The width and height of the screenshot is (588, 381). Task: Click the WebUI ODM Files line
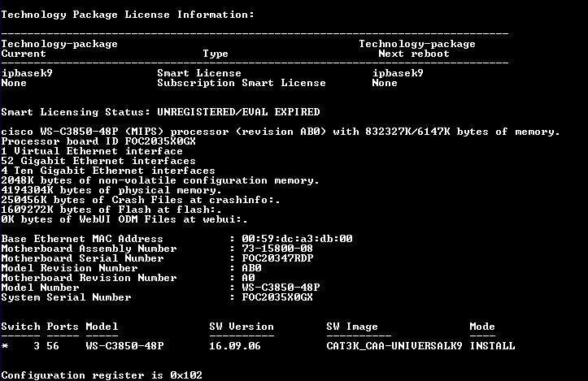[x=124, y=219]
